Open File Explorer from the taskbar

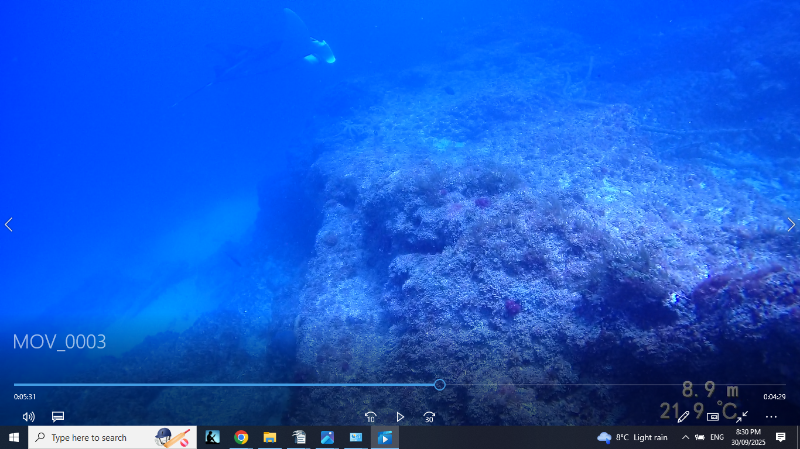coord(270,437)
